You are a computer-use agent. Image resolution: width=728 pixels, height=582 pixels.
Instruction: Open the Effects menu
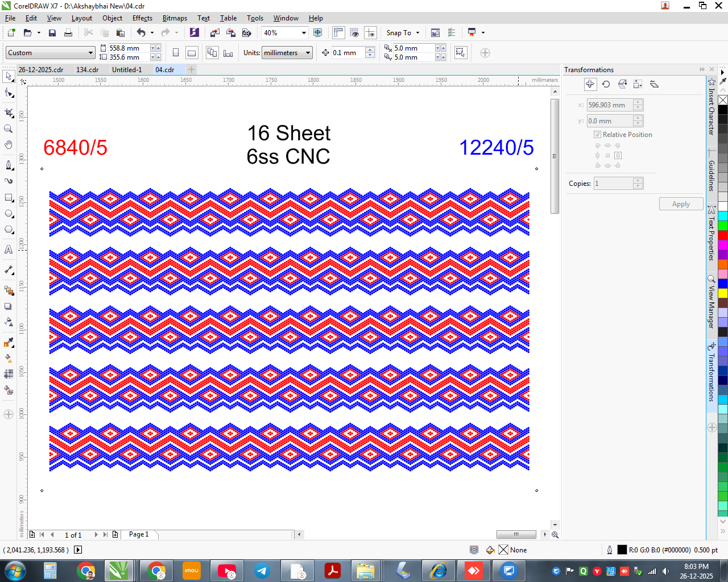point(142,18)
